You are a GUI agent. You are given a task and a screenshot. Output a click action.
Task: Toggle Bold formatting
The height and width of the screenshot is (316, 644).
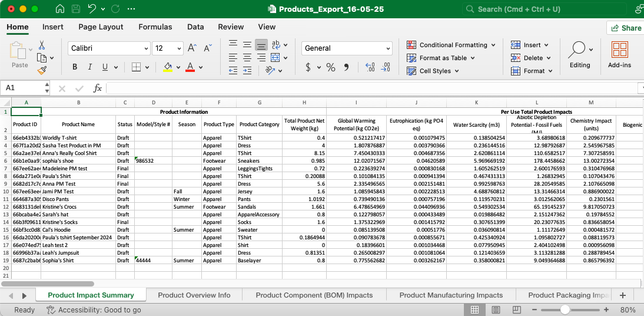pos(75,67)
